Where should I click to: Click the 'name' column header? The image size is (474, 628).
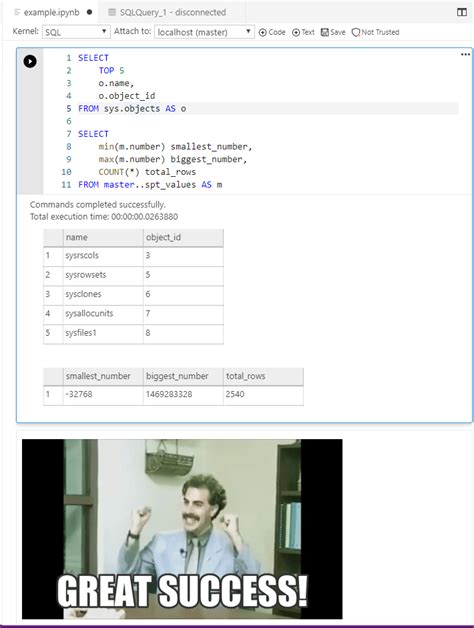pyautogui.click(x=103, y=238)
